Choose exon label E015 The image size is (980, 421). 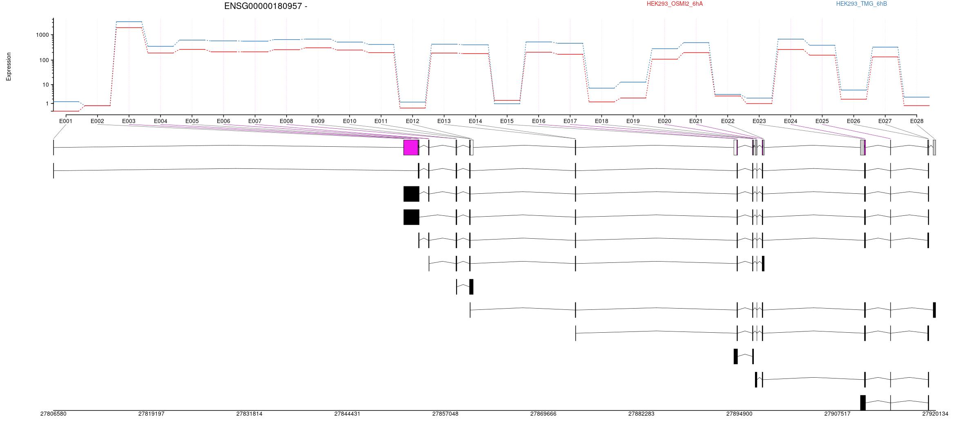[x=507, y=121]
